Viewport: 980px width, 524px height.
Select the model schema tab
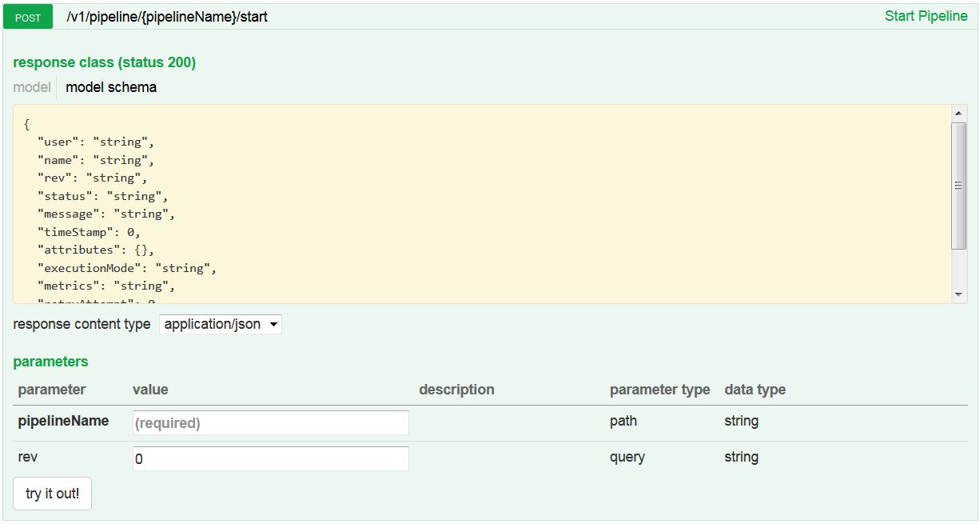[111, 87]
